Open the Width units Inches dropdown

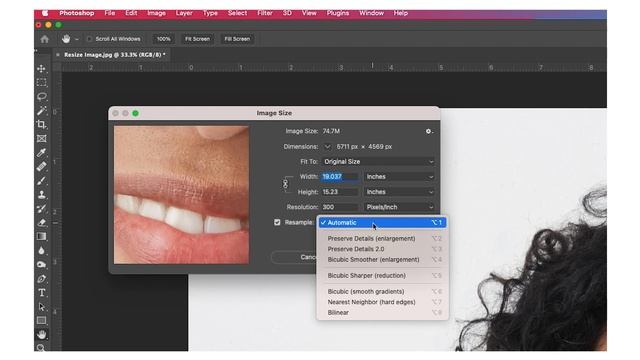click(399, 177)
